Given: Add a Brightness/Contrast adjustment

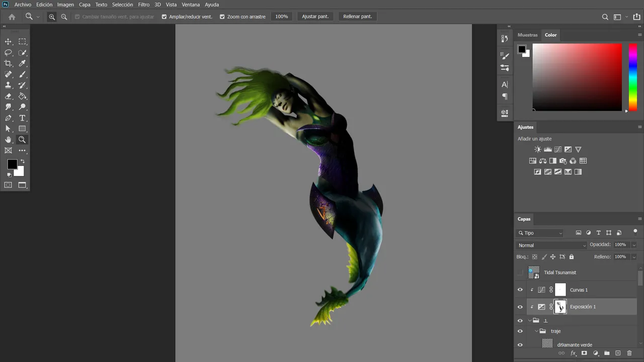Looking at the screenshot, I should (x=538, y=149).
